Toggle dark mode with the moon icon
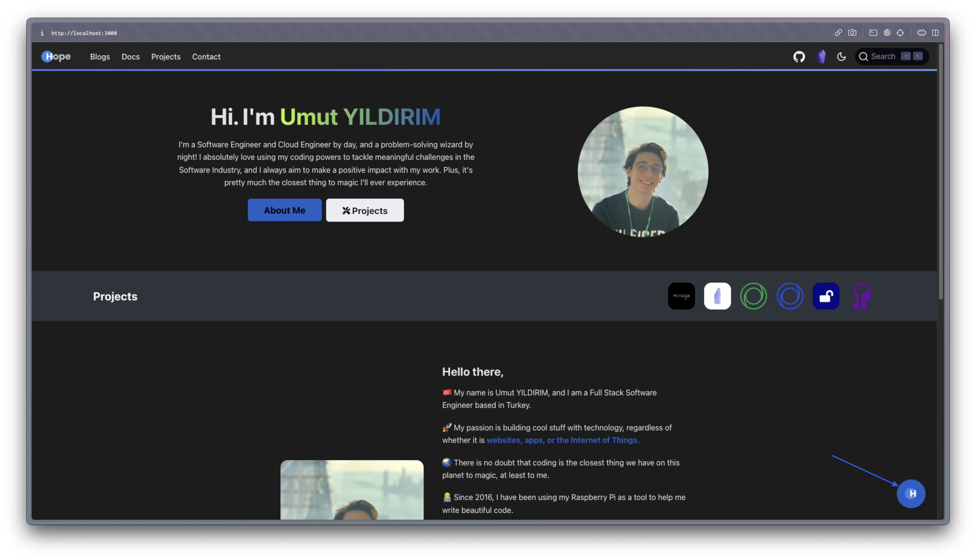This screenshot has height=560, width=976. [x=841, y=57]
